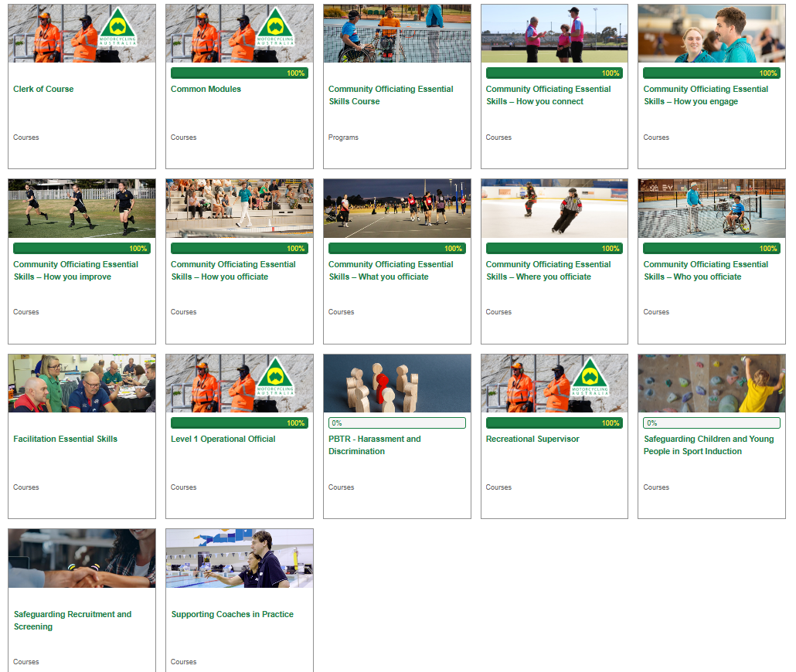Image resolution: width=796 pixels, height=672 pixels.
Task: Click the Level 1 Operational Official progress bar
Action: [x=239, y=423]
